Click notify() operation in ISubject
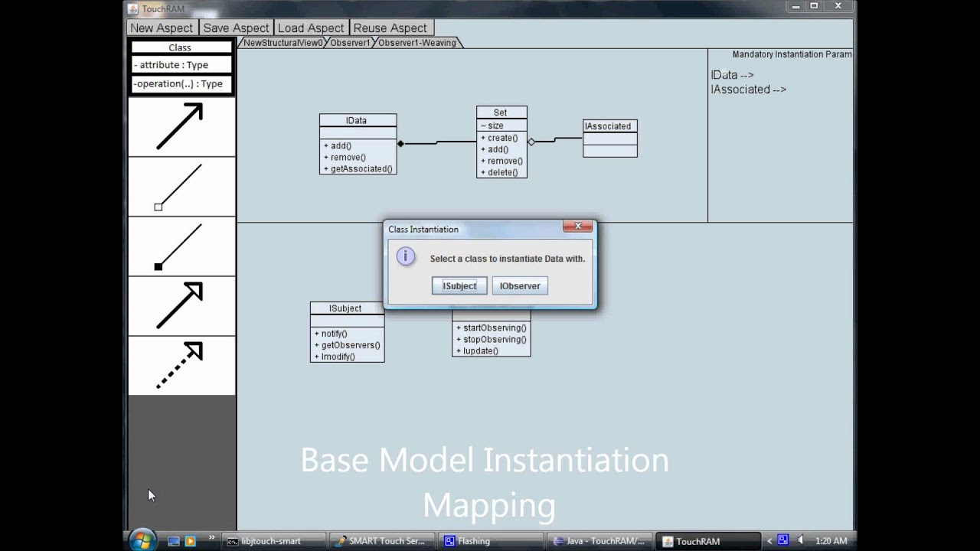 [x=331, y=334]
